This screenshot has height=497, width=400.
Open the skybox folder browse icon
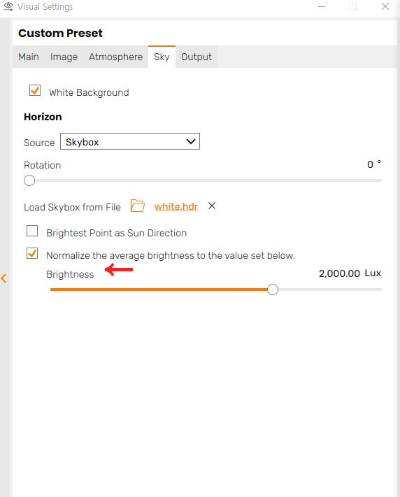[137, 206]
